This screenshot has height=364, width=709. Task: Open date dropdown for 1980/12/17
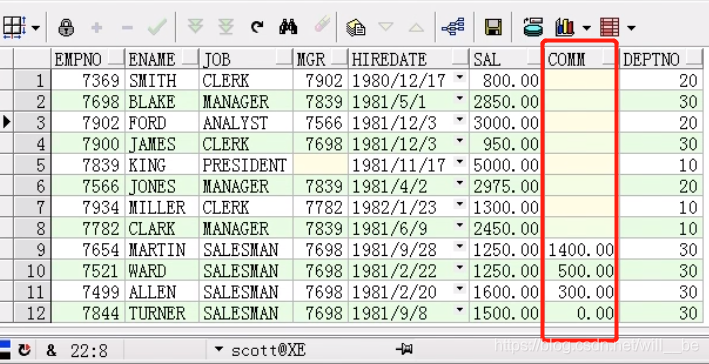point(460,77)
